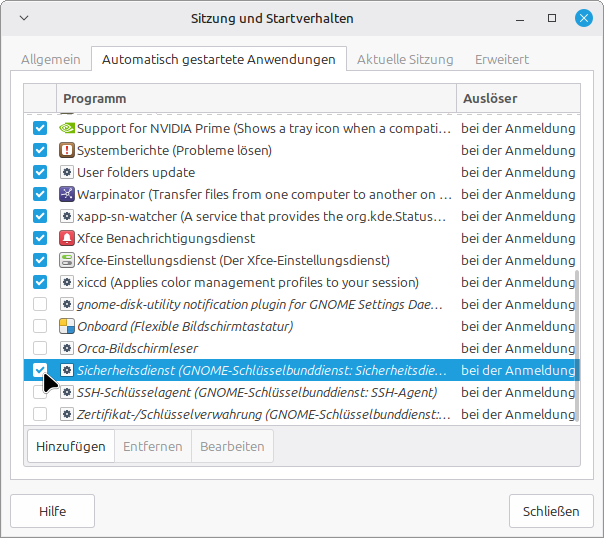
Task: Click the Xfce Benachrichtigungsdienst bell icon
Action: point(67,238)
